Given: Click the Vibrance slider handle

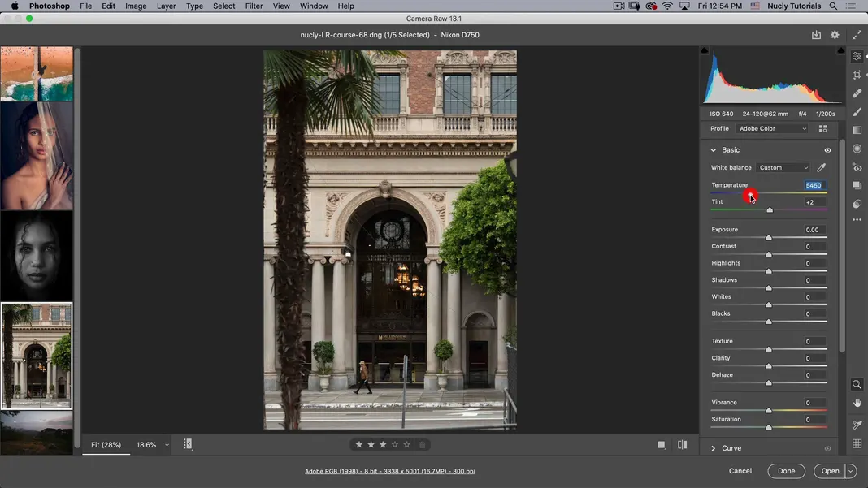Looking at the screenshot, I should click(768, 411).
